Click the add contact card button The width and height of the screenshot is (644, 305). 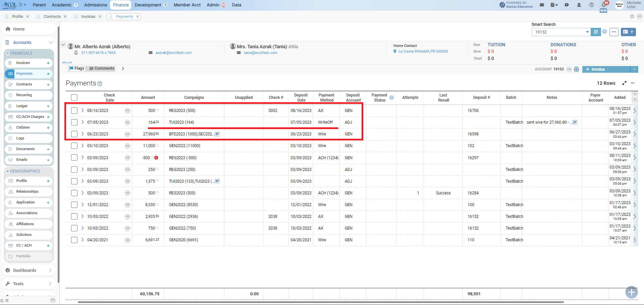tap(628, 32)
